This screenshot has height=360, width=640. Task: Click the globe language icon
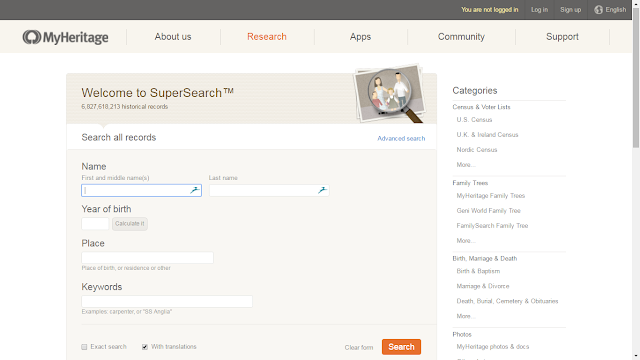click(598, 10)
